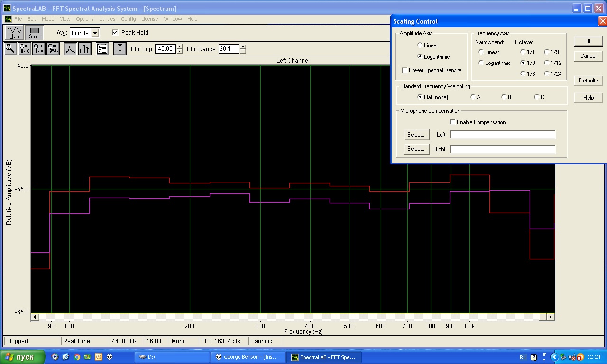Viewport: 607px width, 364px height.
Task: Click the Zoom Out 2X icon
Action: point(39,49)
